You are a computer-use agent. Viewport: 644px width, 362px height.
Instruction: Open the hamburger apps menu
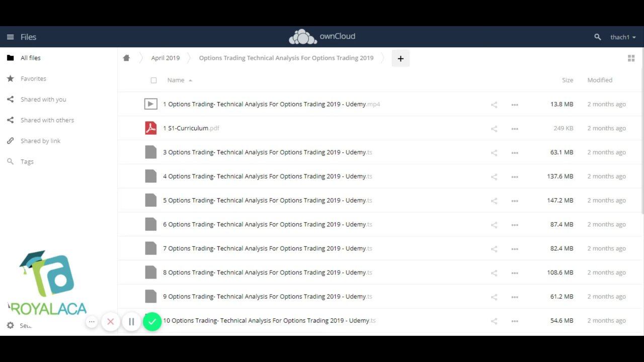coord(10,37)
